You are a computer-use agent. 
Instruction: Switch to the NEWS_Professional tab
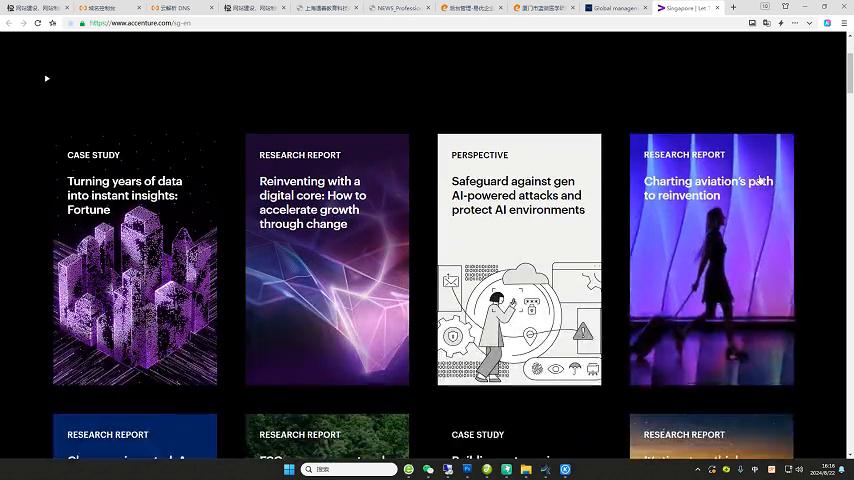pos(398,8)
